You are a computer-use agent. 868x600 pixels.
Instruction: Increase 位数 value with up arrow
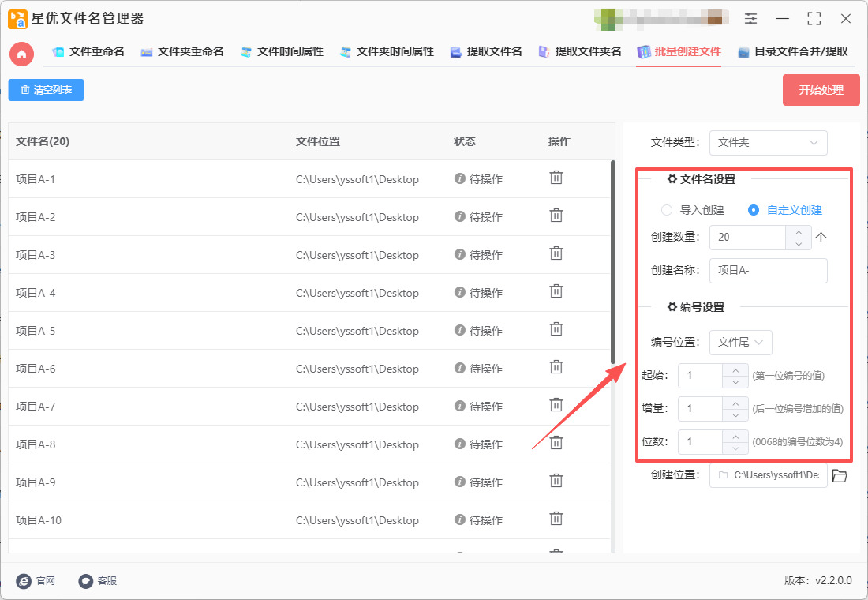[735, 436]
